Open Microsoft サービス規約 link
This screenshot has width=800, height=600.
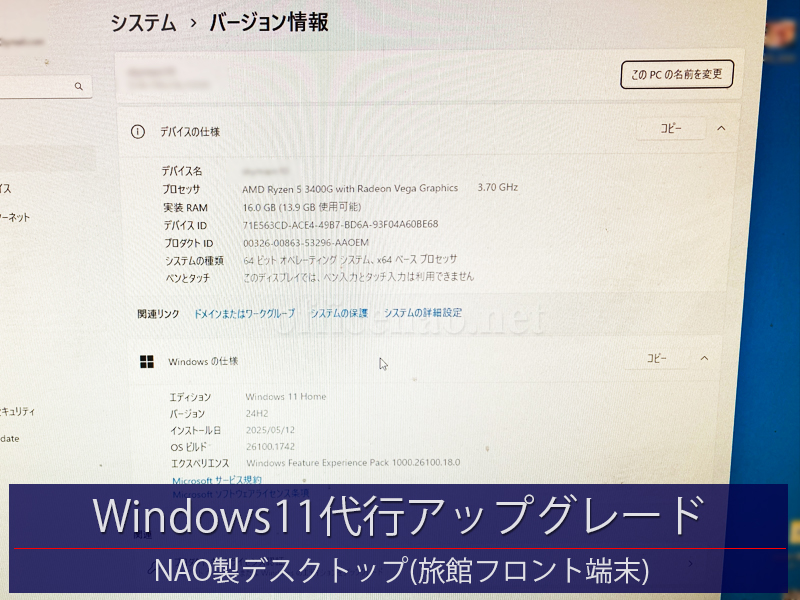[x=217, y=480]
